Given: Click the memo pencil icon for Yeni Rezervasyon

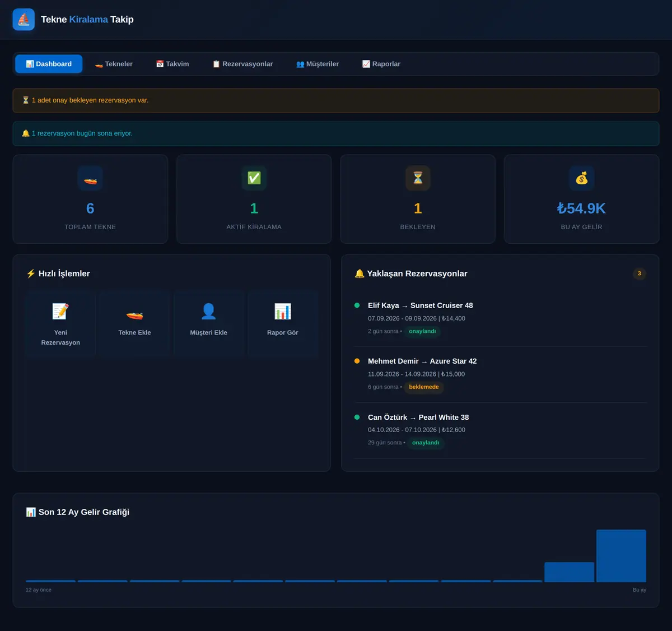Looking at the screenshot, I should (60, 311).
